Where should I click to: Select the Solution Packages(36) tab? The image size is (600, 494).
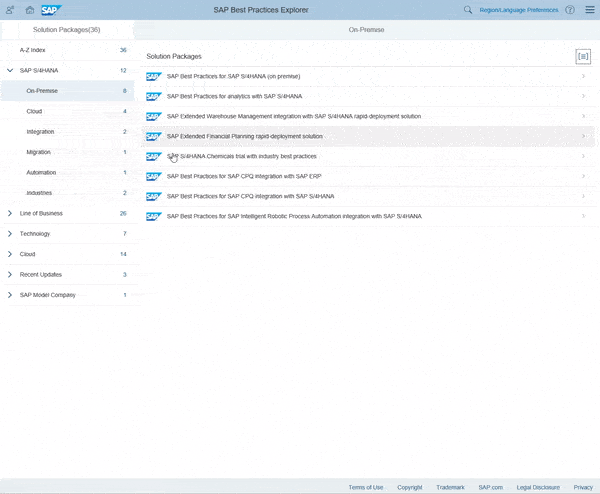click(x=67, y=30)
